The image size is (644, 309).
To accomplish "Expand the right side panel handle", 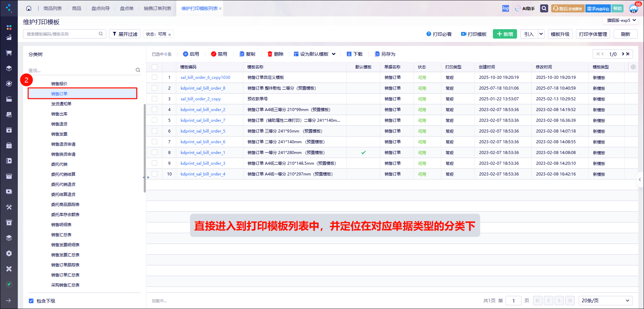I will tap(640, 179).
